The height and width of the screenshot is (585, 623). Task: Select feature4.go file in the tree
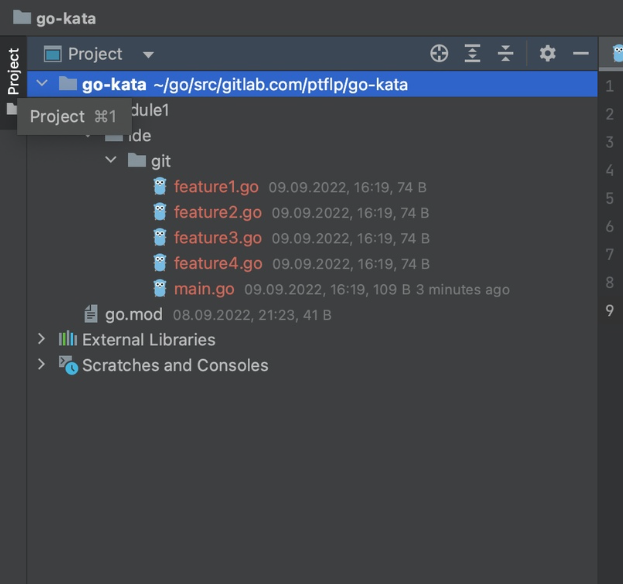pos(217,264)
